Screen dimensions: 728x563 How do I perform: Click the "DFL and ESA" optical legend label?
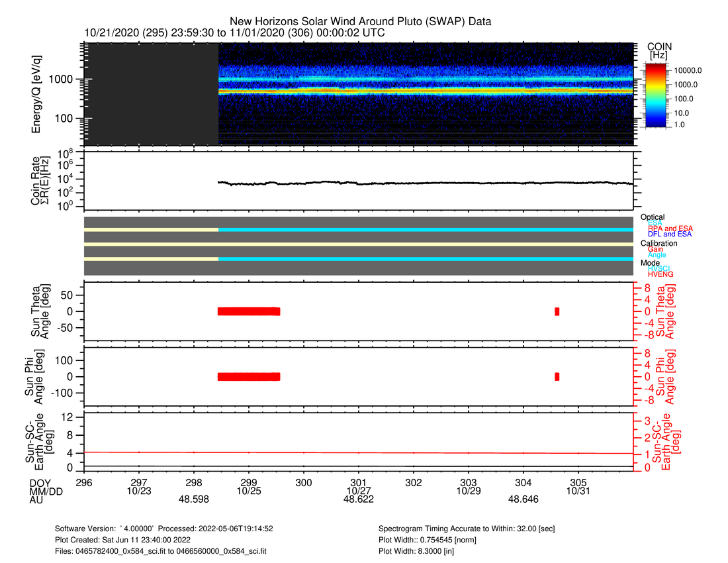pyautogui.click(x=670, y=234)
